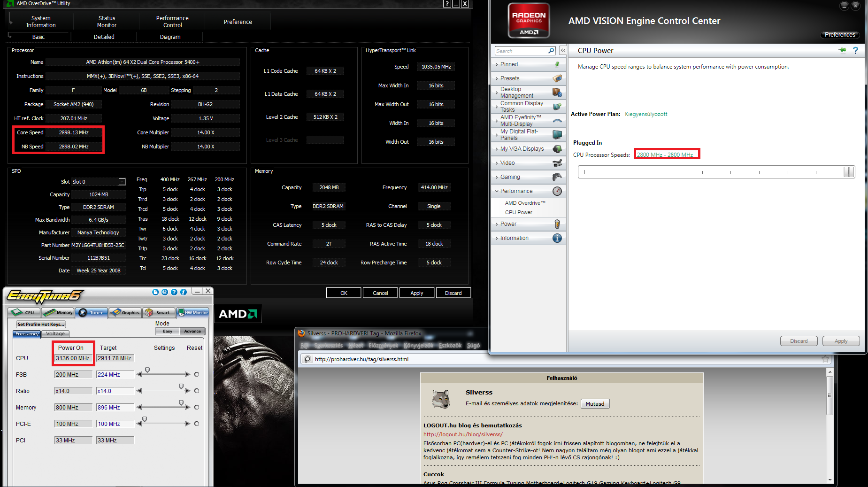Expand the Information section in sidebar

pyautogui.click(x=528, y=238)
